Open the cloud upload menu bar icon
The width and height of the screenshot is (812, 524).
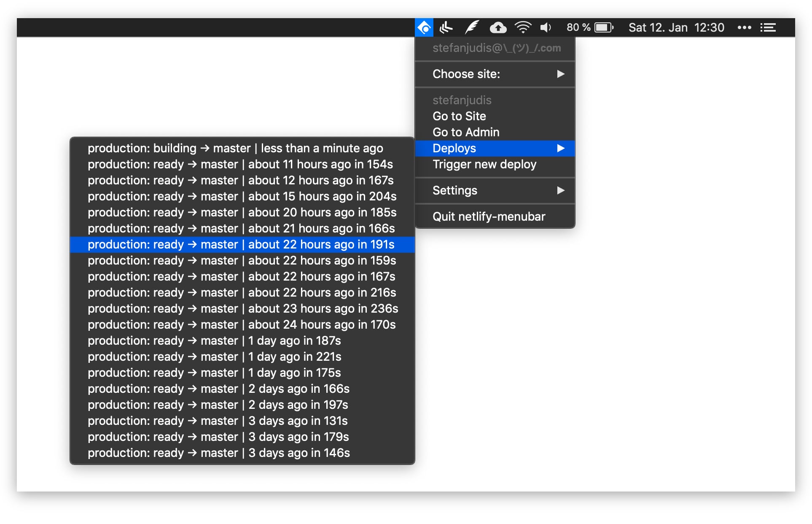point(498,28)
